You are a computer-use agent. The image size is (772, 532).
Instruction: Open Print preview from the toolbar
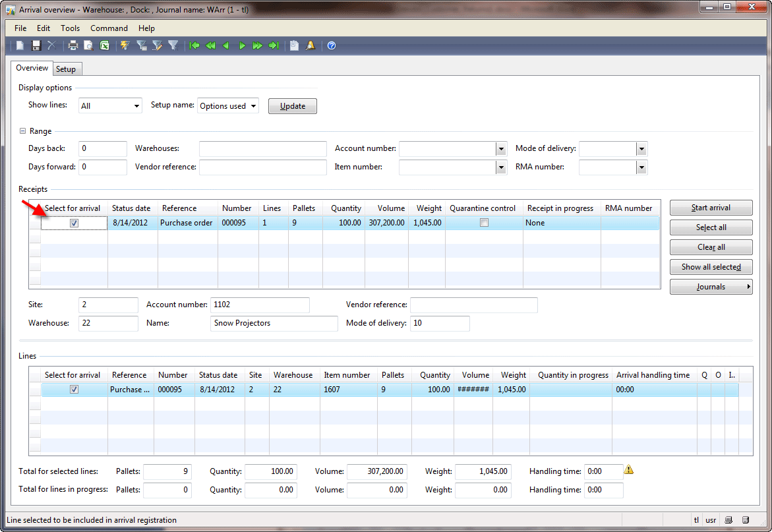click(88, 45)
